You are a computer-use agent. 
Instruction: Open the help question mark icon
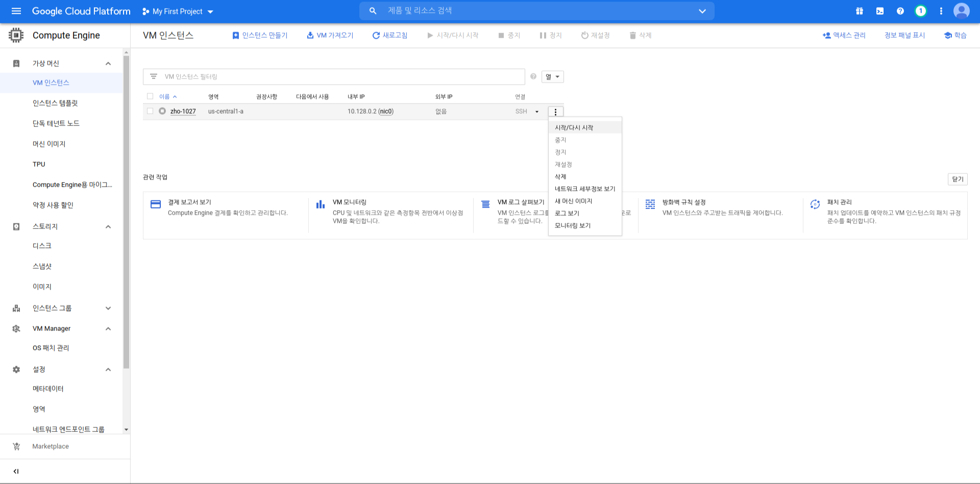pos(900,11)
